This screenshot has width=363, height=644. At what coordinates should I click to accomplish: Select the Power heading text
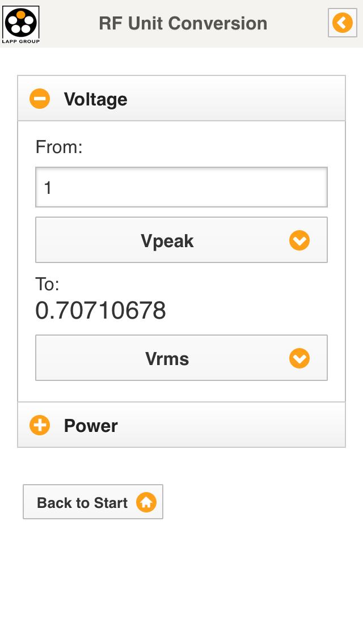coord(91,425)
